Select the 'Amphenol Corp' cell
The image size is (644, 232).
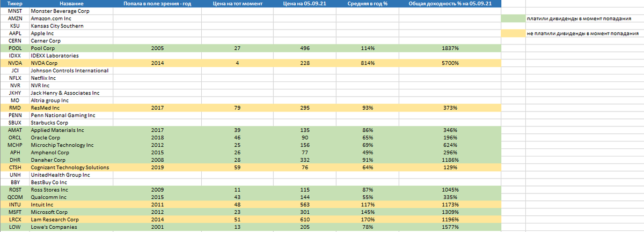pos(71,153)
